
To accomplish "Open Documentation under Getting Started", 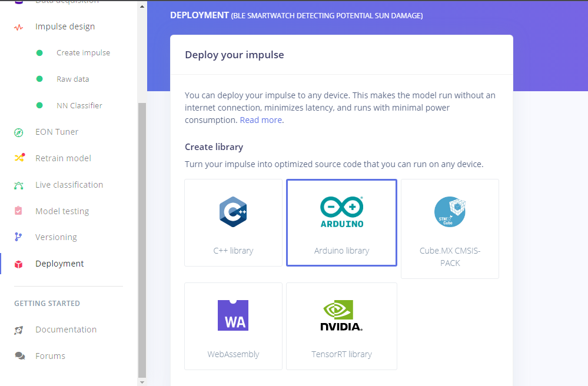I will tap(66, 330).
